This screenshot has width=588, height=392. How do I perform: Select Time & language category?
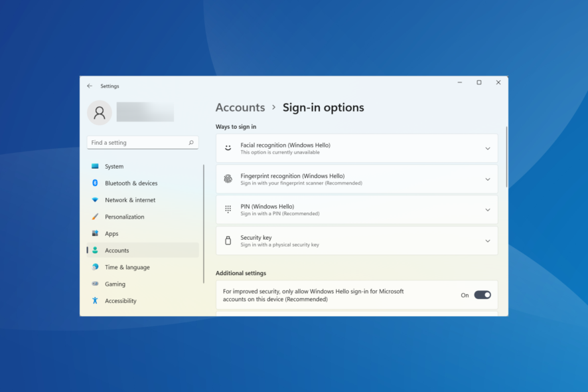click(x=143, y=267)
